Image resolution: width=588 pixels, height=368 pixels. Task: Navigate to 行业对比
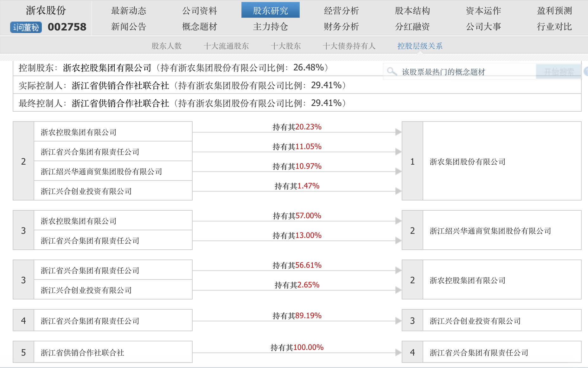(x=554, y=27)
